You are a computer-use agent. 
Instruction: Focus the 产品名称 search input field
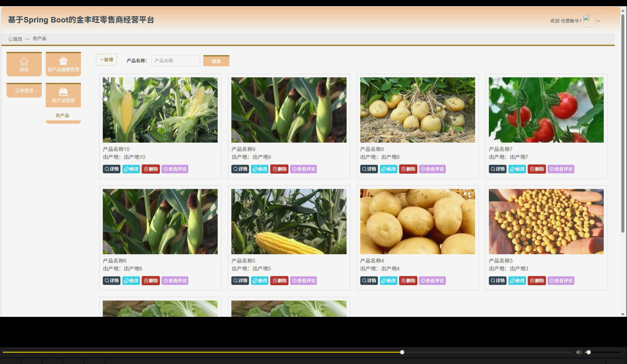coord(175,61)
